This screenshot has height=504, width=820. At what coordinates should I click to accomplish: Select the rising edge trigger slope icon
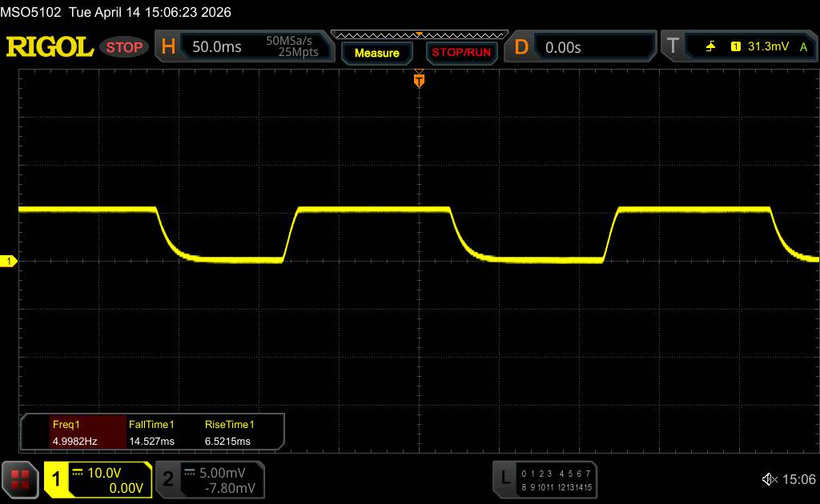click(x=710, y=47)
